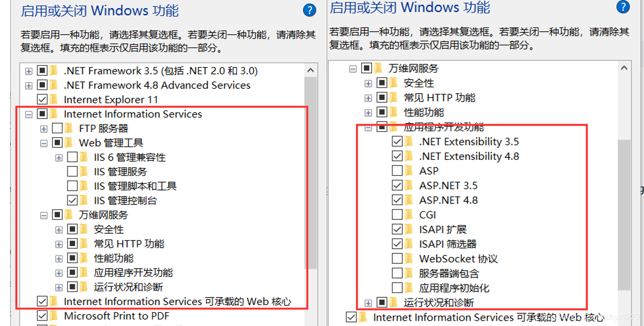This screenshot has width=644, height=326.
Task: Select folder icon of FTP 服务器
Action: 69,128
